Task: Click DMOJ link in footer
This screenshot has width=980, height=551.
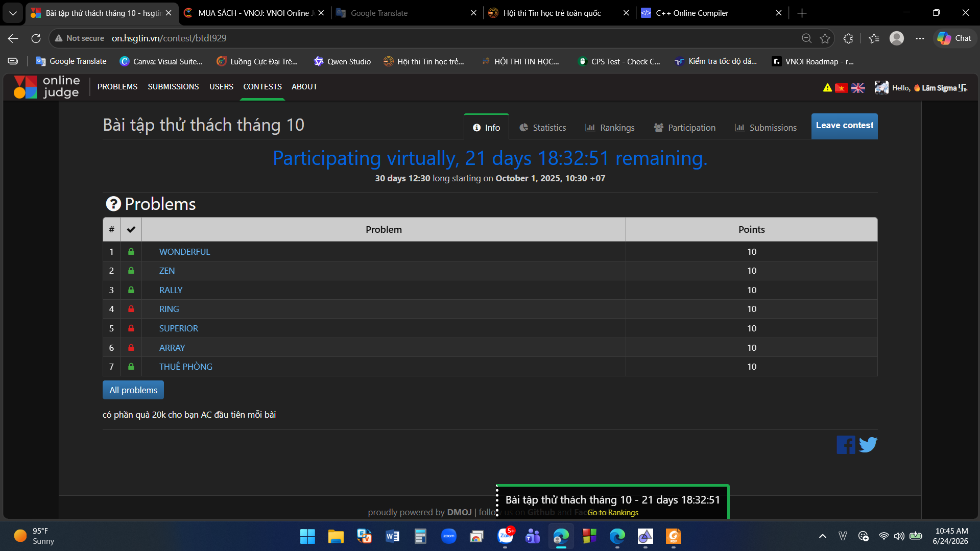Action: pyautogui.click(x=459, y=512)
